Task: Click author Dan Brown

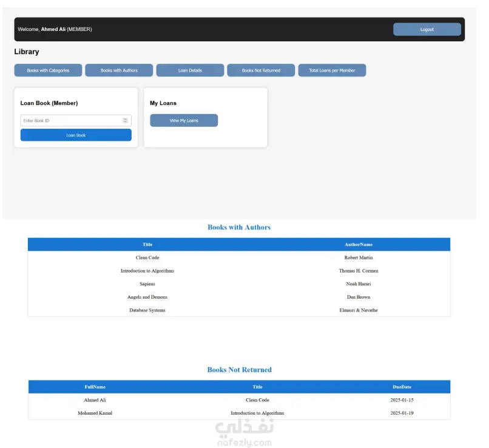Action: [359, 297]
